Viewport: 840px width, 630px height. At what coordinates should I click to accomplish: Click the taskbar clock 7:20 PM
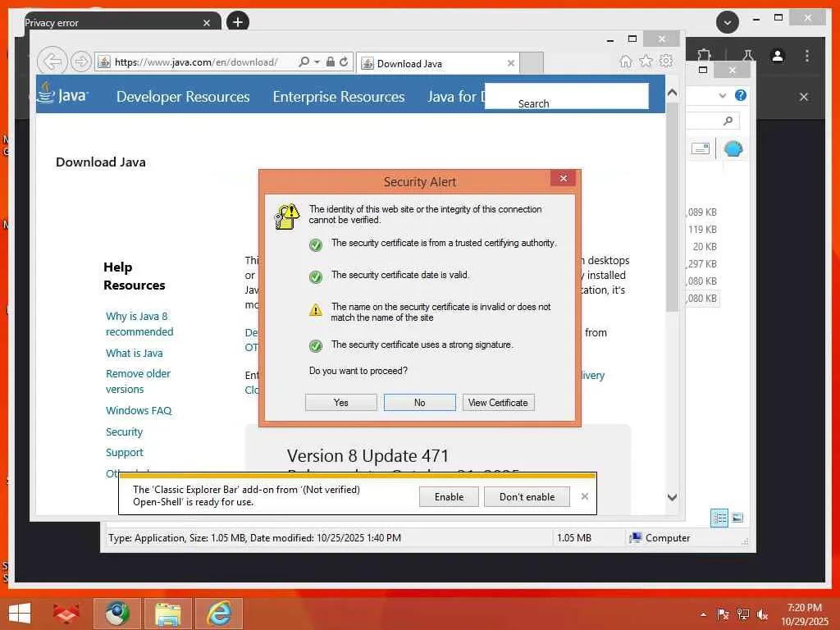805,608
